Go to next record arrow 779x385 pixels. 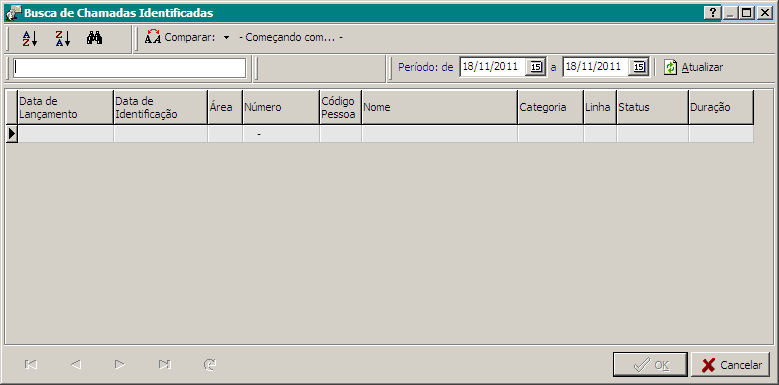120,365
